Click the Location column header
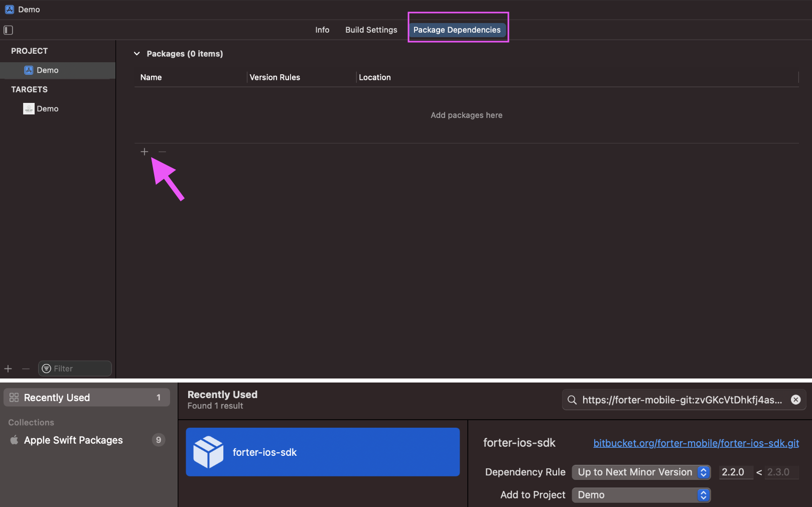The height and width of the screenshot is (507, 812). (x=375, y=77)
